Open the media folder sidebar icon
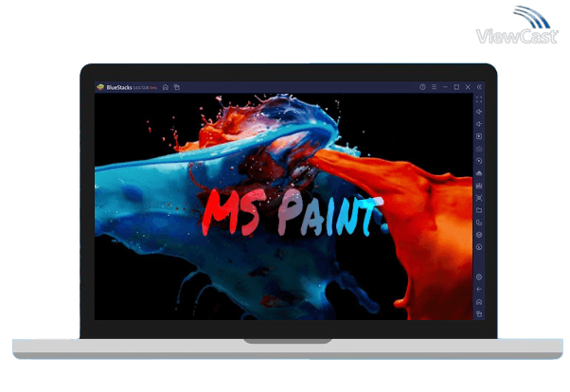Viewport: 570px width, 392px height. 479,210
